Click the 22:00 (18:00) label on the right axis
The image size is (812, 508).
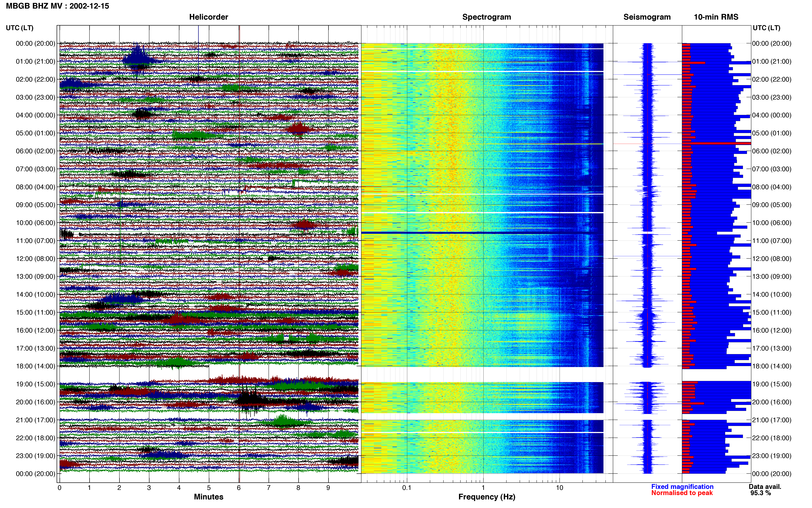pos(772,438)
